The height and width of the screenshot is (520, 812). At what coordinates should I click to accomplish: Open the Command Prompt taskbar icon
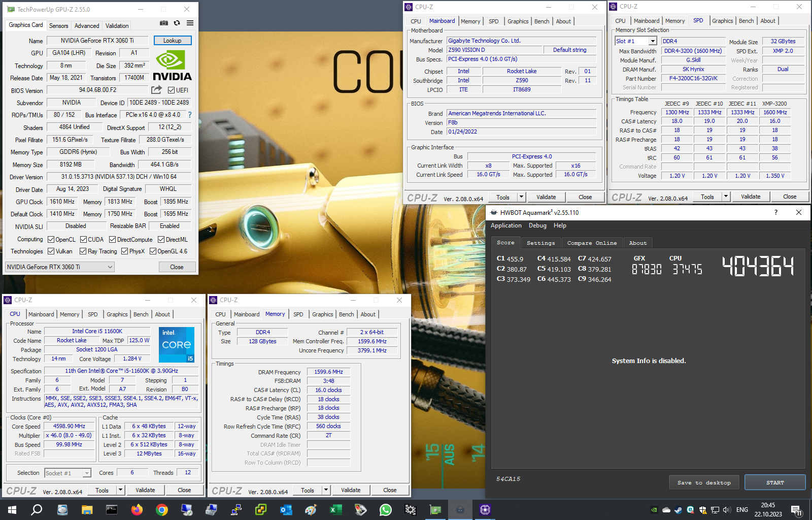[112, 510]
